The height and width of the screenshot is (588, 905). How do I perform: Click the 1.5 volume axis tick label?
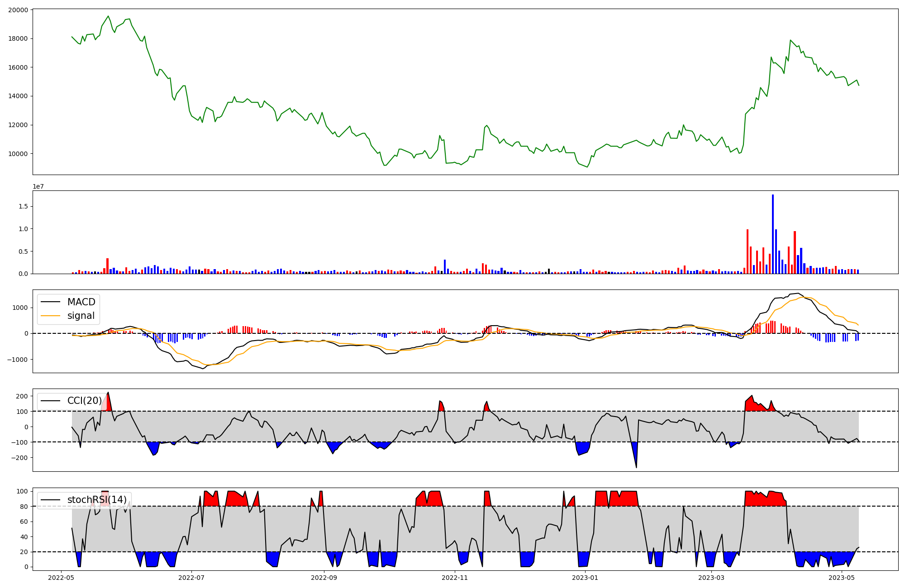23,206
